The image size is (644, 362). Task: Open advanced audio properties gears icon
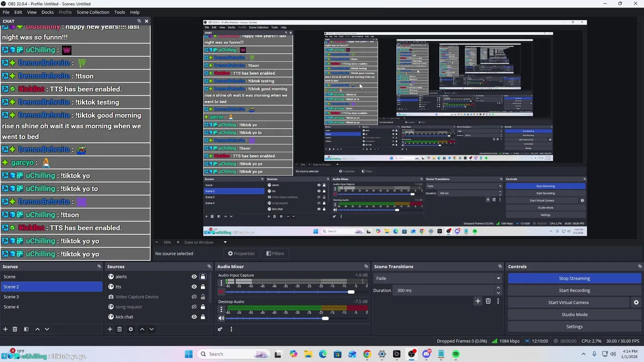[220, 329]
